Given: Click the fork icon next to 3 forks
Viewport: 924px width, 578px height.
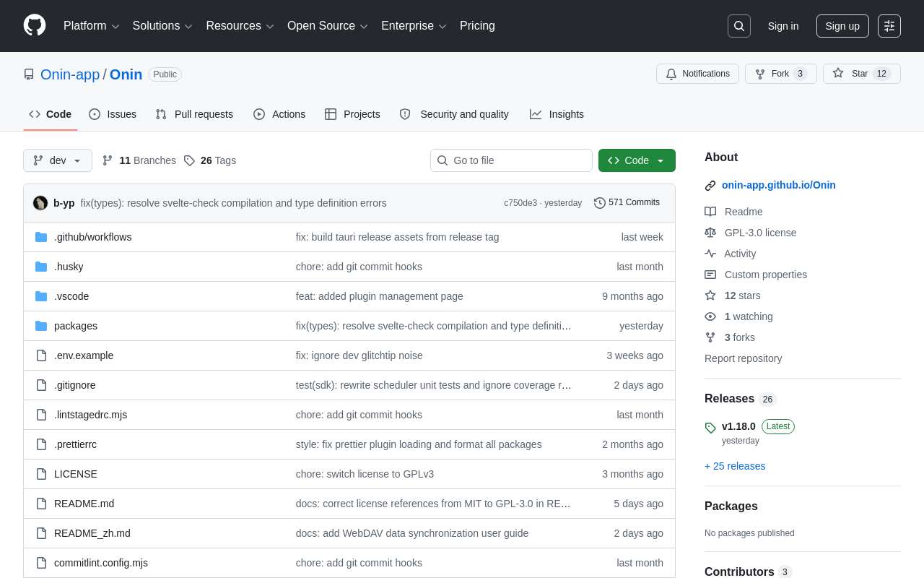Looking at the screenshot, I should [710, 337].
